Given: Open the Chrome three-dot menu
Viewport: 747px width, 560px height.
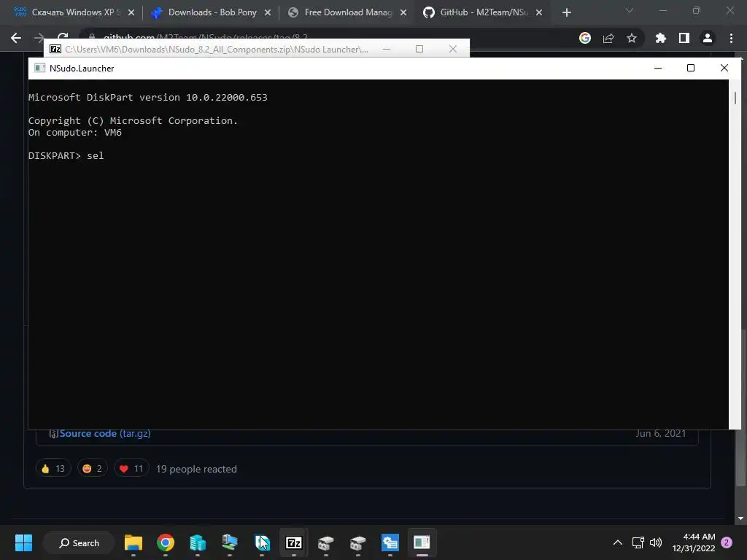Looking at the screenshot, I should [731, 38].
